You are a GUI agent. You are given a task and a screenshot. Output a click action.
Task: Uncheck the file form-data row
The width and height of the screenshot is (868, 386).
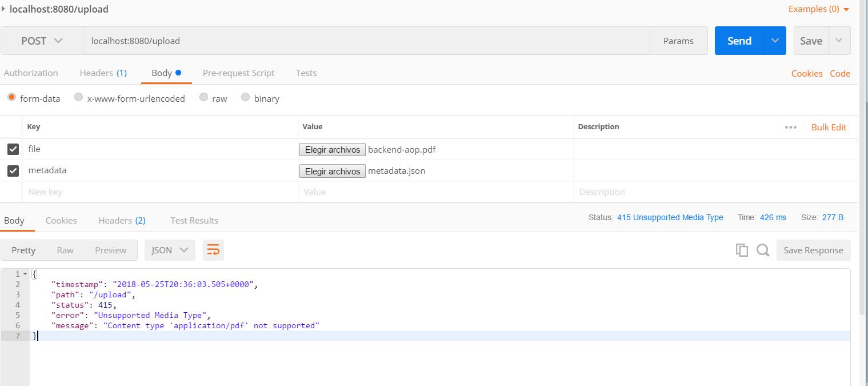point(13,149)
